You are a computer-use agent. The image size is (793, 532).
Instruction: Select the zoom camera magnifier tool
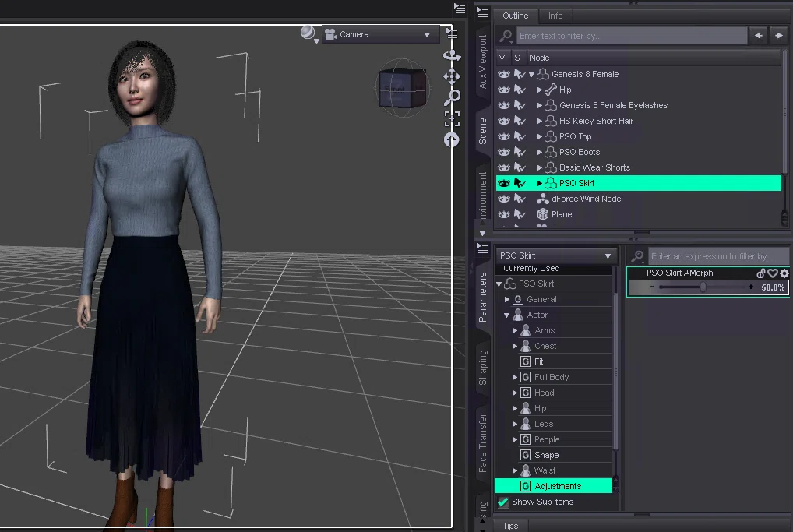[452, 97]
